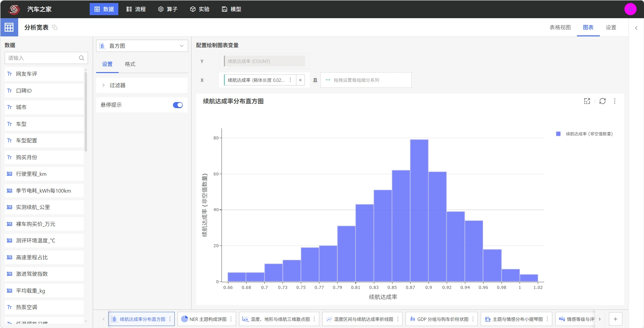This screenshot has height=328, width=644.
Task: Select the 季节电耗_kWh每100km field
Action: pyautogui.click(x=44, y=191)
